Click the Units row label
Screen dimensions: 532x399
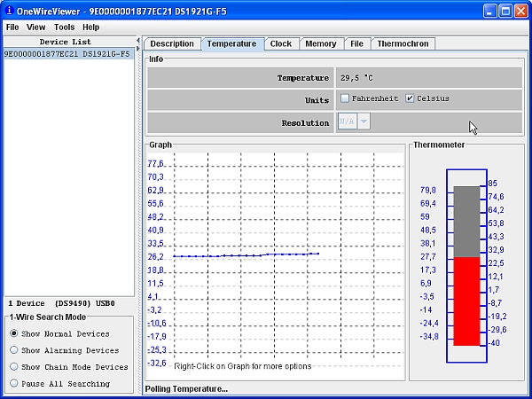click(x=317, y=100)
